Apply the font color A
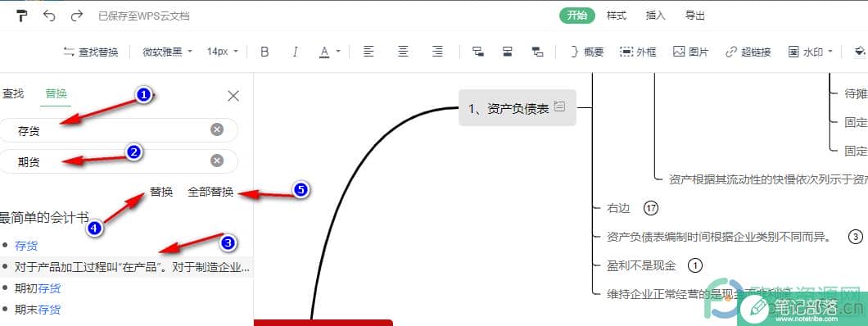The width and height of the screenshot is (868, 326). [x=324, y=52]
